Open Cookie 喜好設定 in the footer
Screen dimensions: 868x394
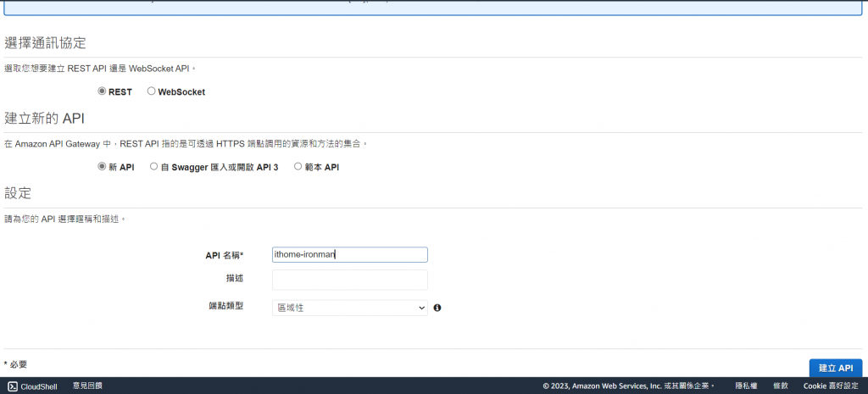coord(832,386)
